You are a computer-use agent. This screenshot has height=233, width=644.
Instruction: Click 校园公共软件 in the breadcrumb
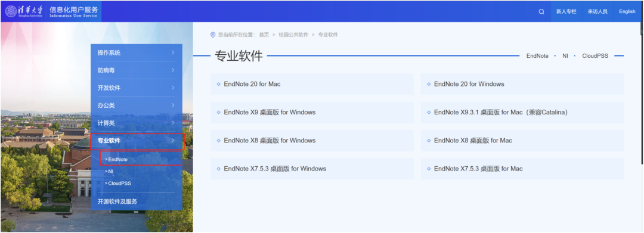coord(293,35)
